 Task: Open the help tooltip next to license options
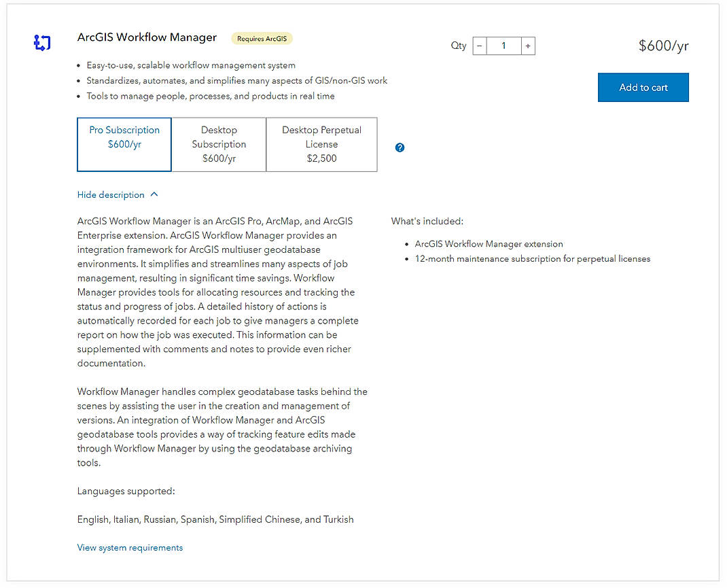click(400, 148)
